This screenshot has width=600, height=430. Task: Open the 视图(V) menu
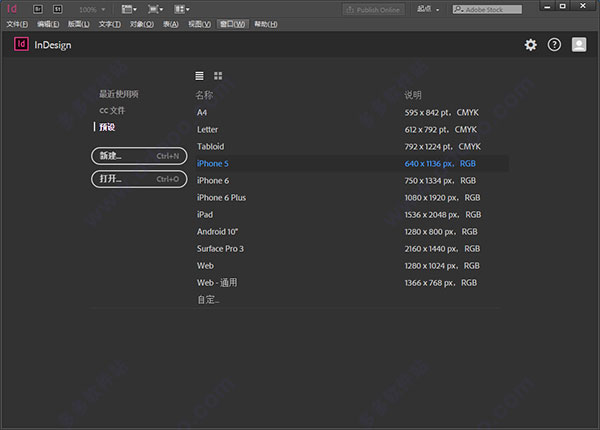pos(199,24)
